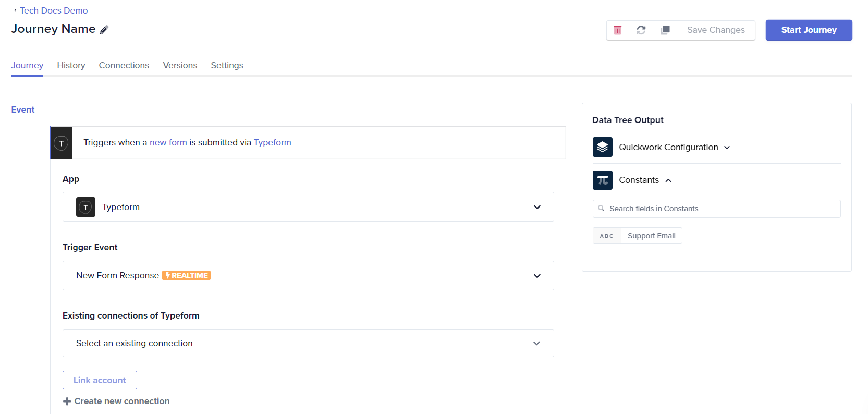Click the Typeform logo inside App dropdown
The width and height of the screenshot is (868, 414).
[85, 207]
